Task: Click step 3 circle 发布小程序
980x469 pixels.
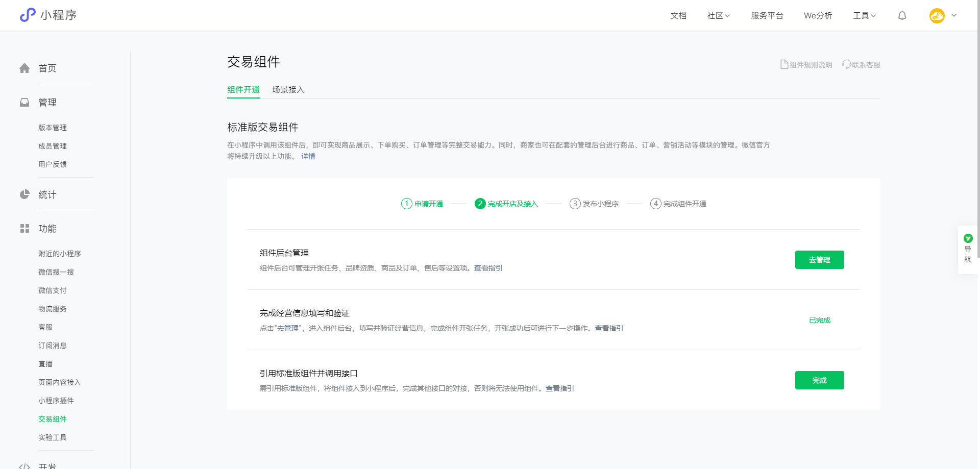Action: [575, 204]
